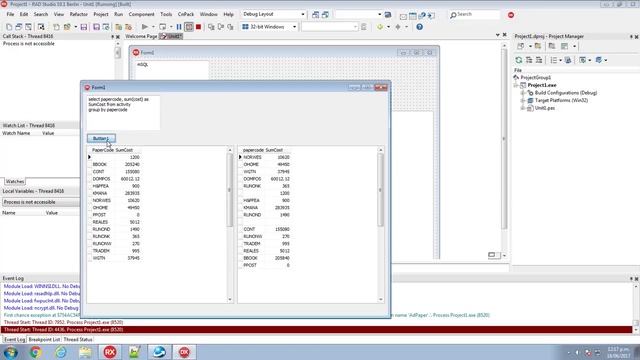
Task: Switch to the Thread Status tab
Action: pos(78,340)
